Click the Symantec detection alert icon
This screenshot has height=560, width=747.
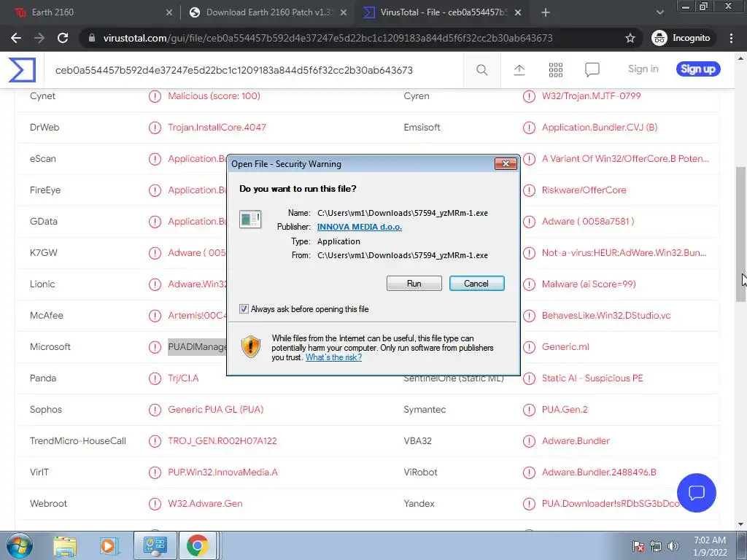click(529, 410)
